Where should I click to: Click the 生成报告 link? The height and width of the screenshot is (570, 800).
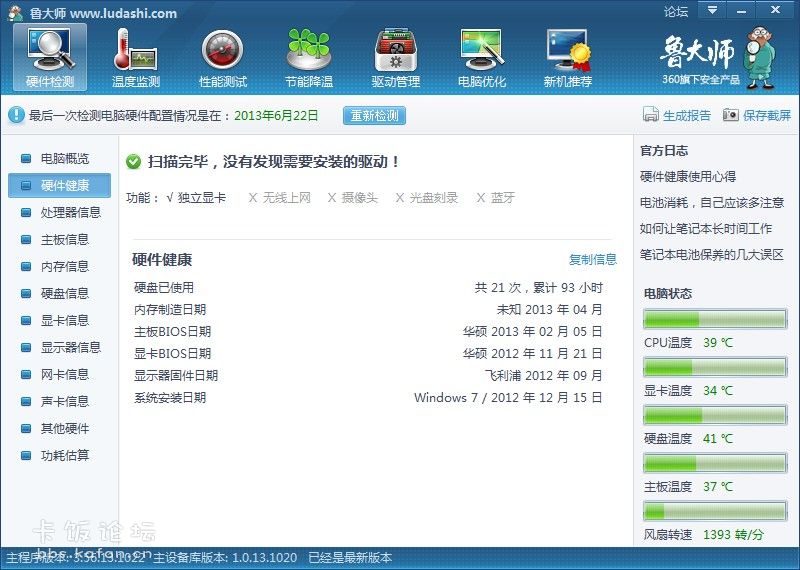687,116
